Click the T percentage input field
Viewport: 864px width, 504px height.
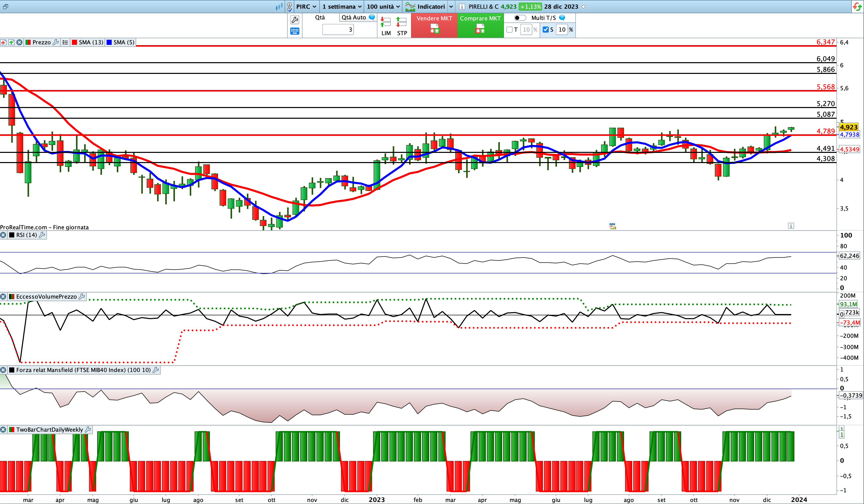click(x=526, y=30)
